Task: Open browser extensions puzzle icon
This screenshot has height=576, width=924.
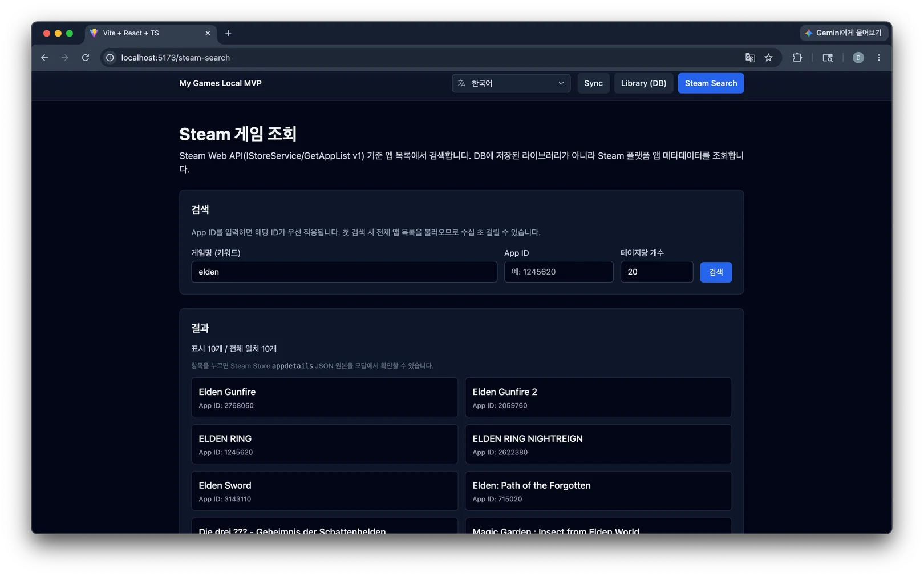Action: (x=797, y=58)
